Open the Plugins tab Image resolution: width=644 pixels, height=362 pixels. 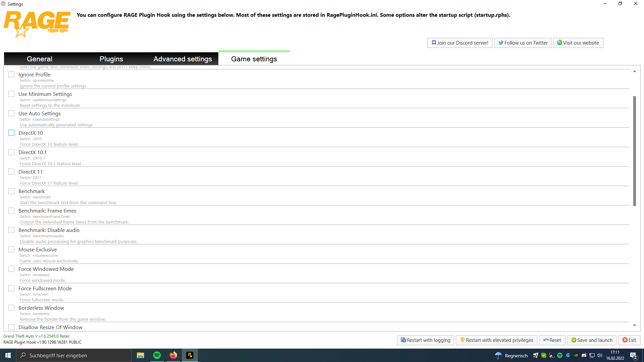click(x=111, y=59)
